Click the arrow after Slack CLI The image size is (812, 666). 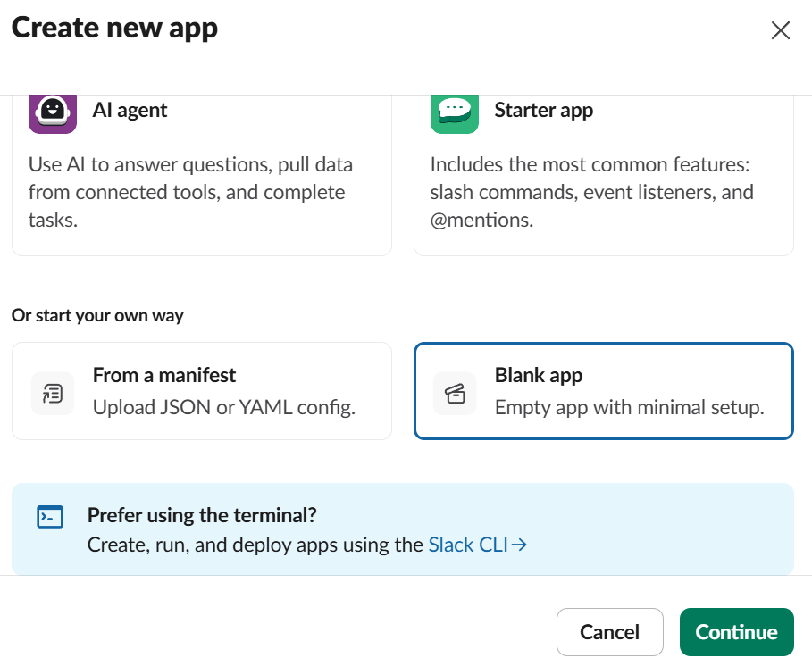coord(519,545)
